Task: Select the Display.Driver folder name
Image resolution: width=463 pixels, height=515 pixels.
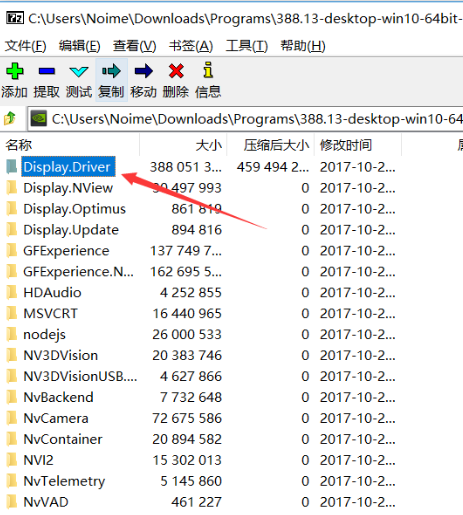Action: 68,167
